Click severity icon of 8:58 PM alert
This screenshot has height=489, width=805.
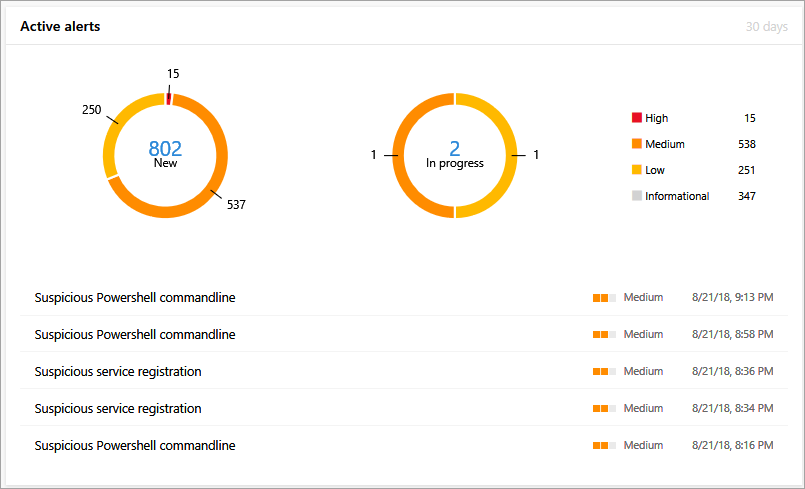point(604,334)
